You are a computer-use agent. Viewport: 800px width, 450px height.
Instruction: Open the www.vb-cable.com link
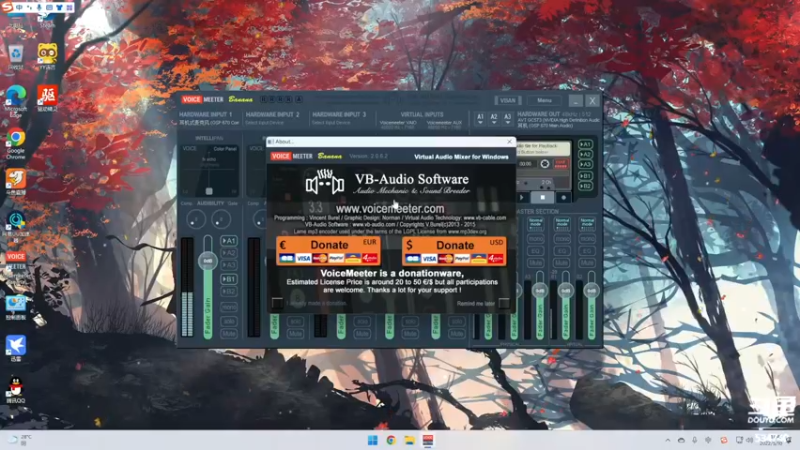point(485,218)
